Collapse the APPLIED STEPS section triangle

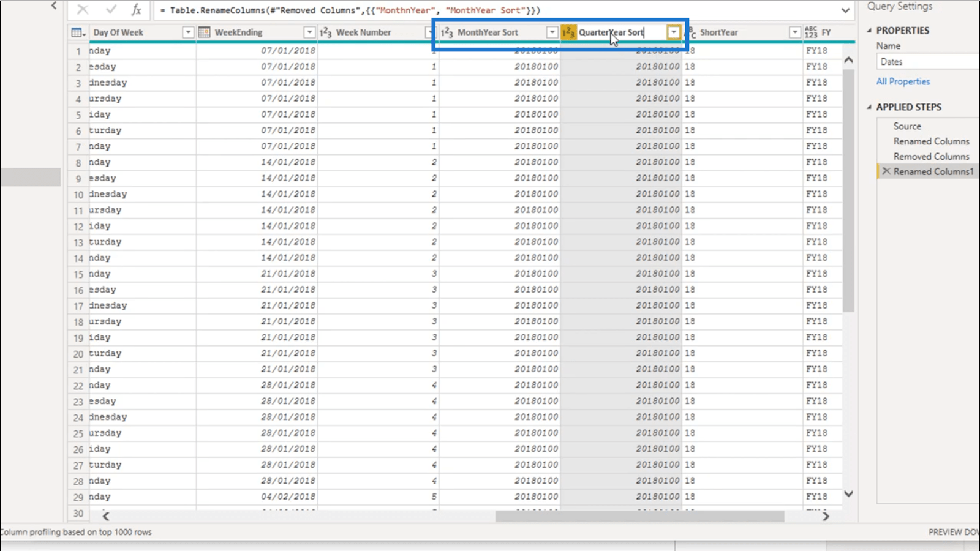(869, 107)
